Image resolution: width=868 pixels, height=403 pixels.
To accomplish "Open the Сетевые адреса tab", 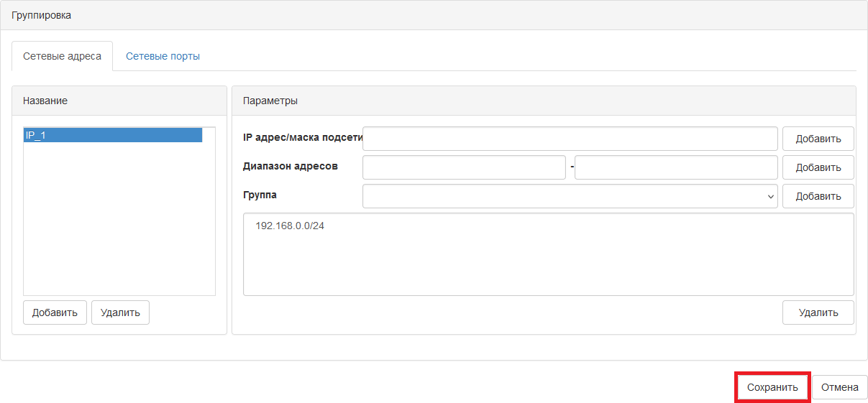I will pyautogui.click(x=62, y=56).
